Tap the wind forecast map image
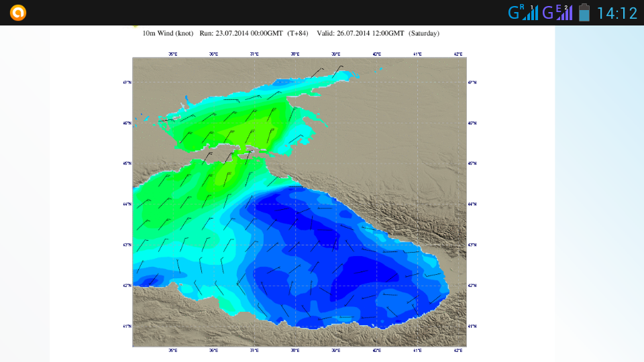This screenshot has height=362, width=644. (299, 202)
